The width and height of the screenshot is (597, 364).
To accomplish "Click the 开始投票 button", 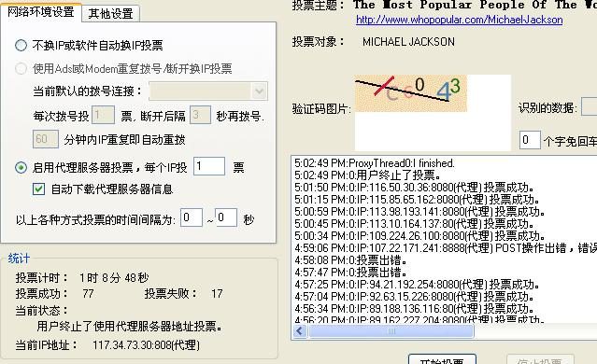I will click(442, 359).
